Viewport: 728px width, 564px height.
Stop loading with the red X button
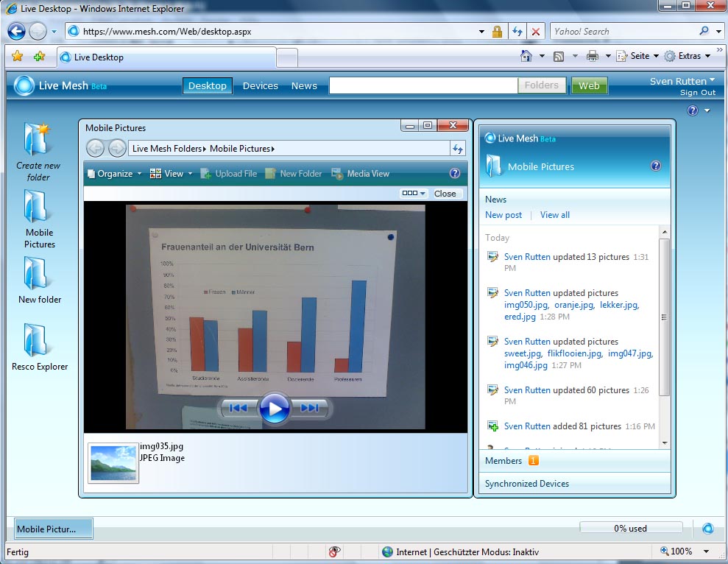pyautogui.click(x=536, y=32)
